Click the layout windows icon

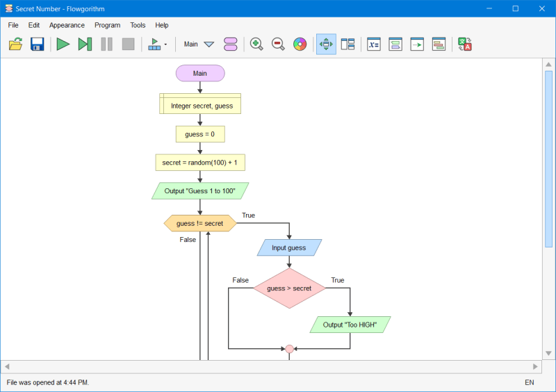click(x=348, y=44)
